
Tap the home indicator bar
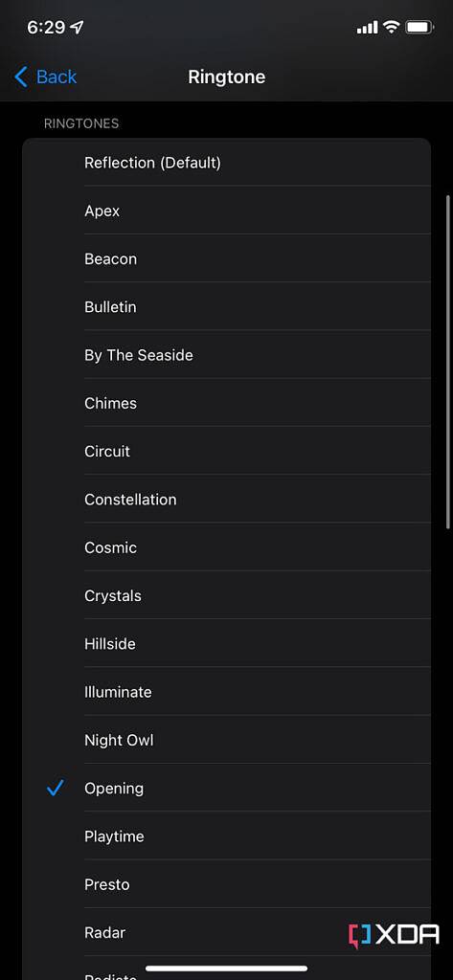coord(226,969)
